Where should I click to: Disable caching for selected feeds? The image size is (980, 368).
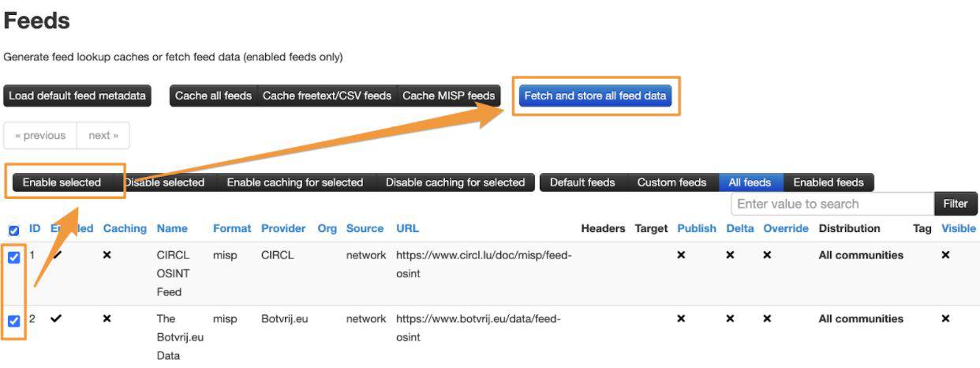point(454,182)
